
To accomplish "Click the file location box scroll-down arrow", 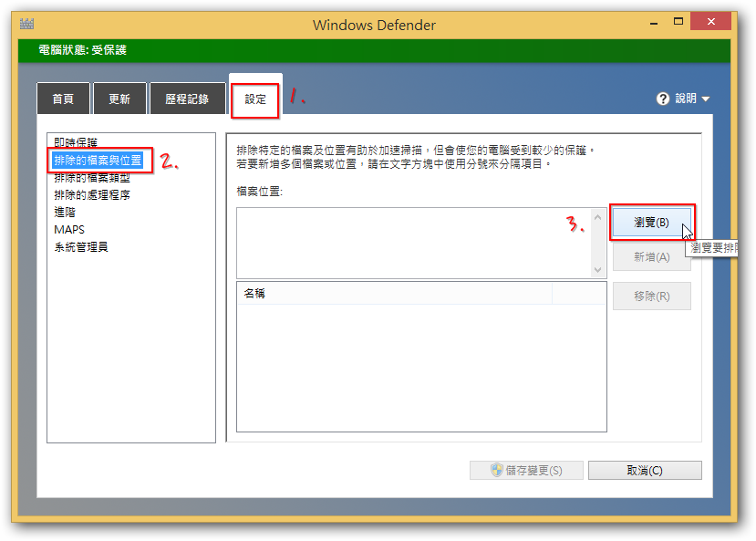I will tap(598, 270).
